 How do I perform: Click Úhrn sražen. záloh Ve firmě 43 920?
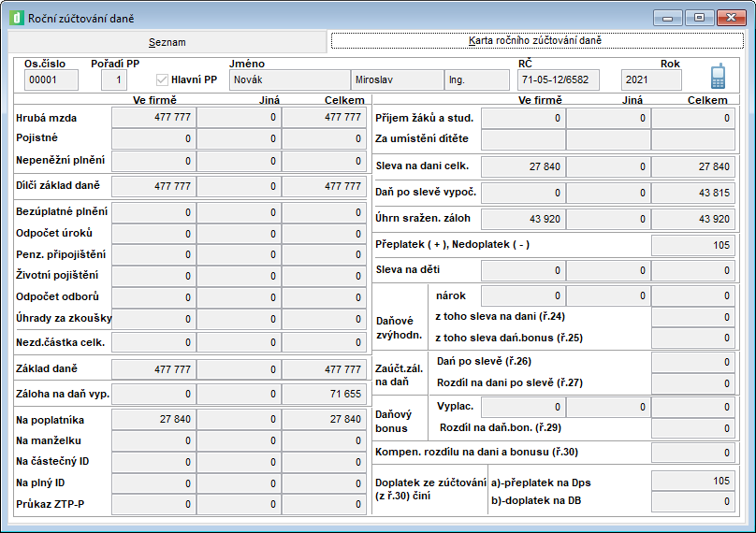pos(523,219)
